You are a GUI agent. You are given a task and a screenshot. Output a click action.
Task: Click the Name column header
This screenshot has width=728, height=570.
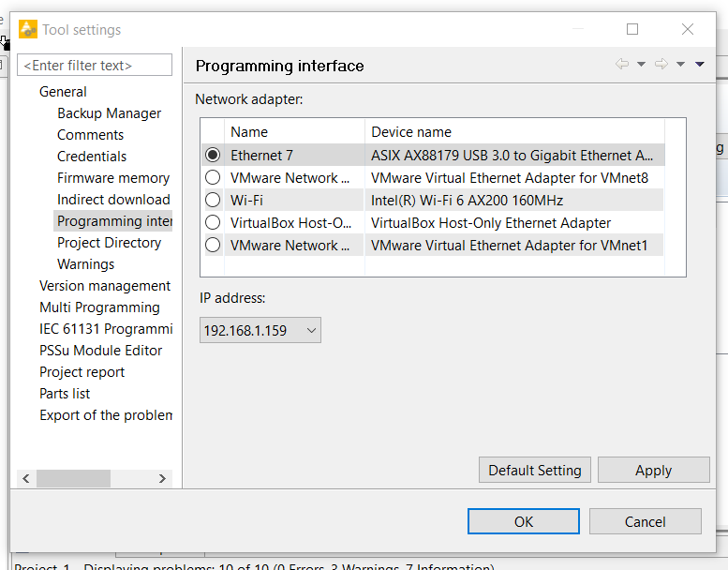pos(295,132)
